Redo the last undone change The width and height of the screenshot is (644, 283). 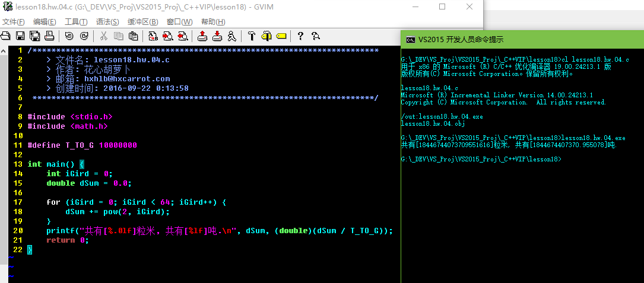pos(84,36)
